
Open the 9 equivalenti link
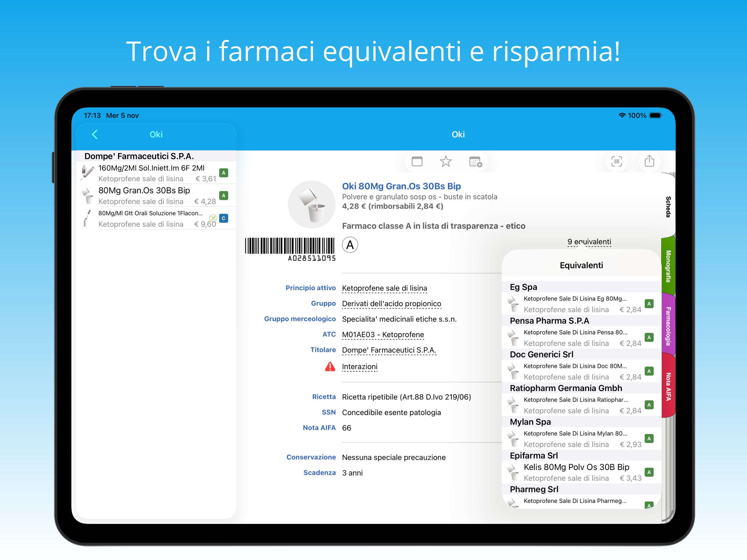tap(589, 242)
